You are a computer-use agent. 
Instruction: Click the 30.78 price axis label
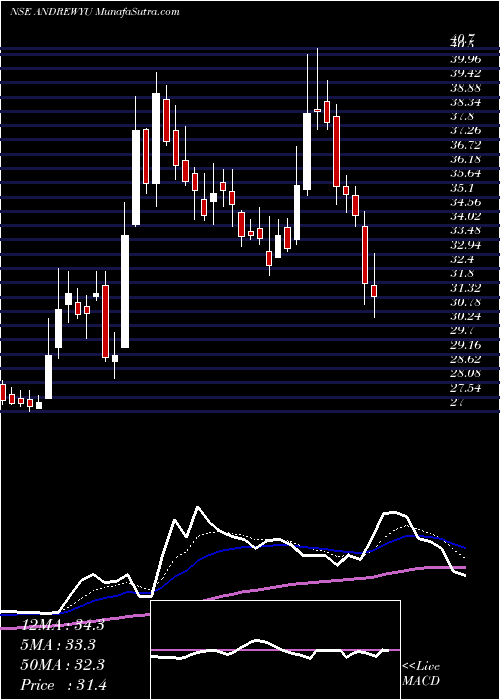coord(466,302)
